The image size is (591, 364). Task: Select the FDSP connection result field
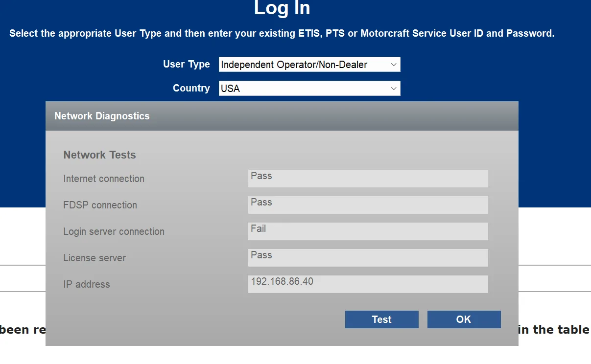click(367, 205)
